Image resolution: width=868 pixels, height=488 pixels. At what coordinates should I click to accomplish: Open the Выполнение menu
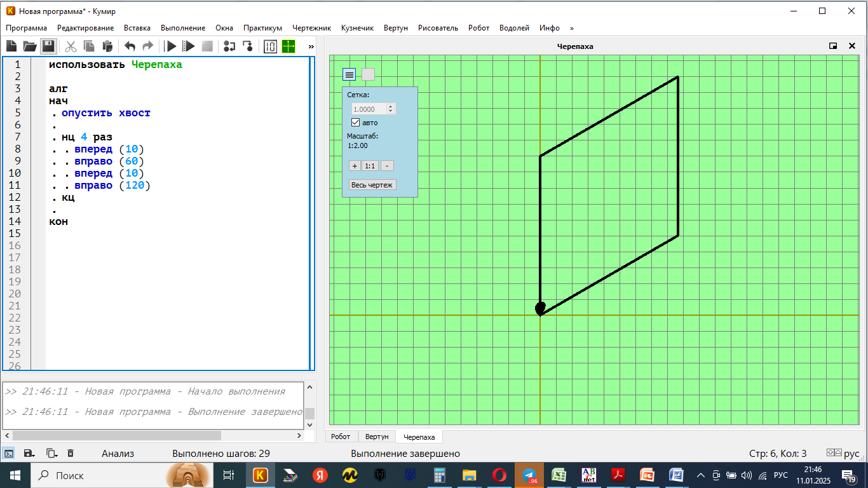(183, 28)
